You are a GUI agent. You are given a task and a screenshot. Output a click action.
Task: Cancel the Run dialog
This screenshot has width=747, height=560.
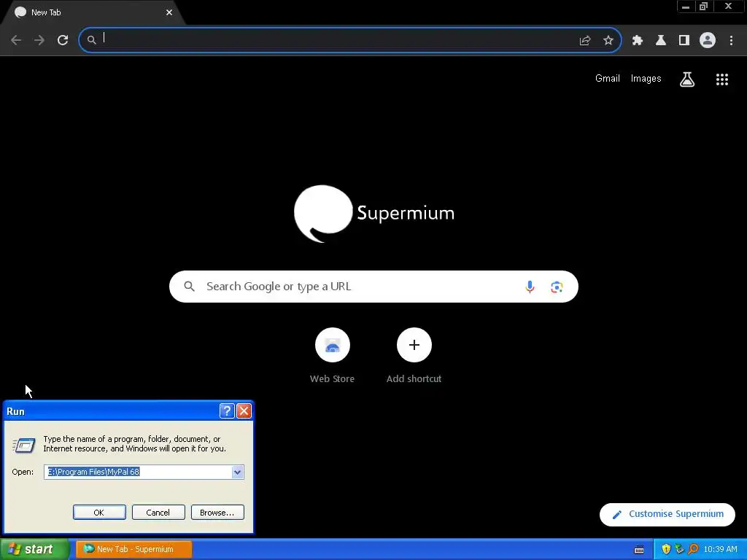point(158,513)
